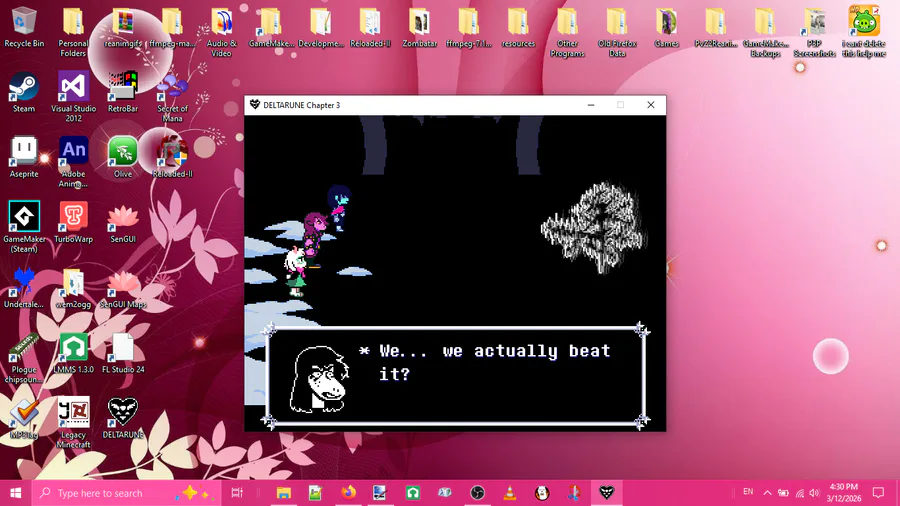This screenshot has height=506, width=900.
Task: Select the MP3tag desktop shortcut
Action: pyautogui.click(x=24, y=419)
